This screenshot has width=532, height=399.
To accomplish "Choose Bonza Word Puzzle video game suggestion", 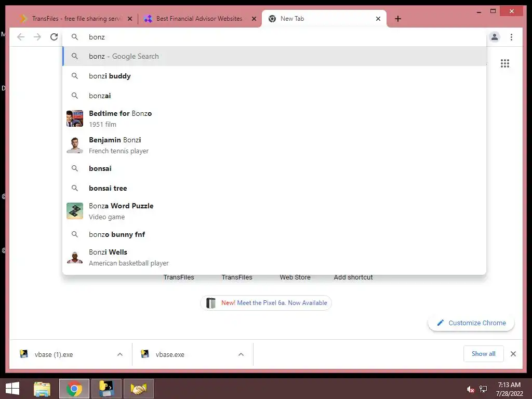I will pyautogui.click(x=274, y=211).
